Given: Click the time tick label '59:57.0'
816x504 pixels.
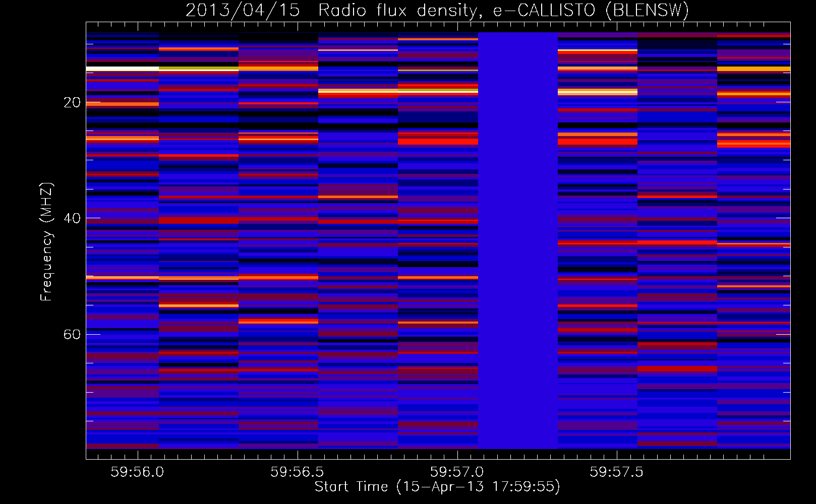Looking at the screenshot, I should 457,472.
